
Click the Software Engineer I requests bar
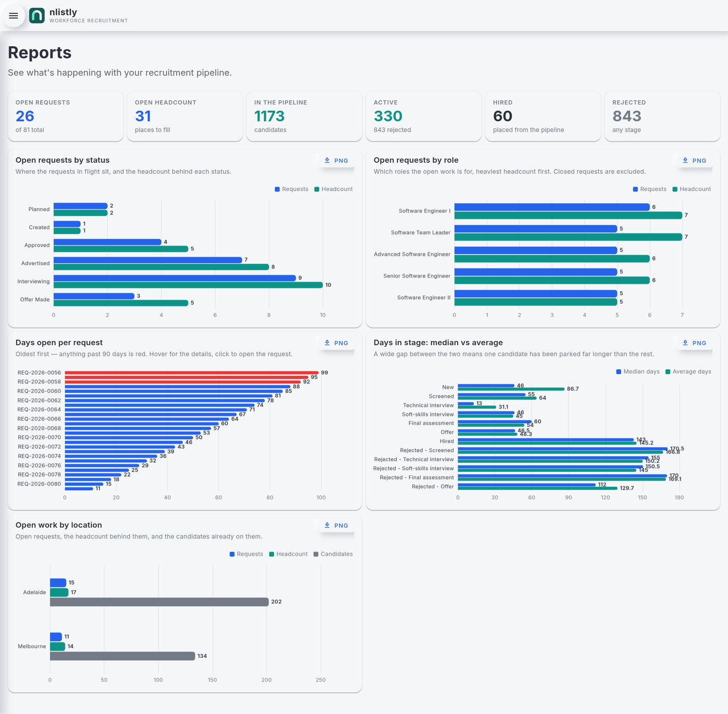point(552,207)
